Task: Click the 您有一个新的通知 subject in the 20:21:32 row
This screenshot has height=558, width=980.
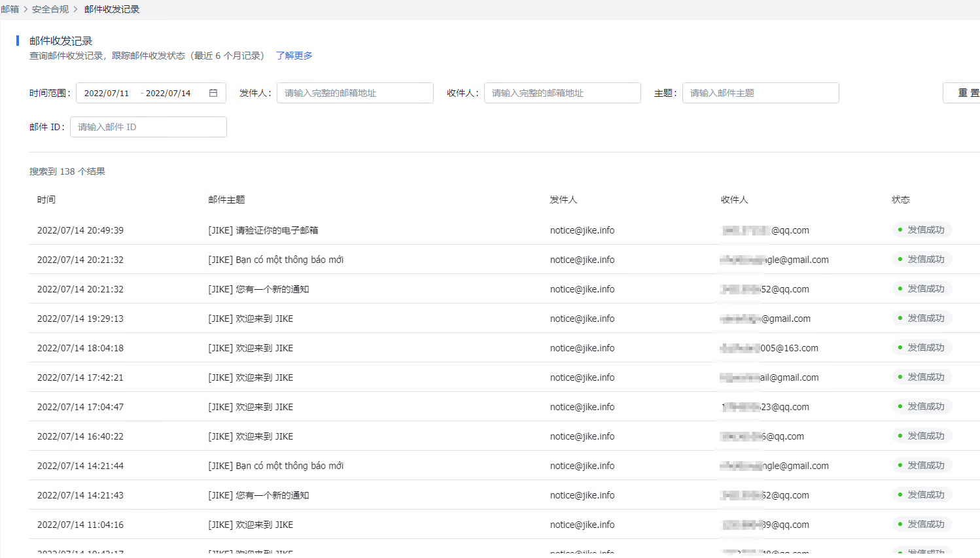Action: pos(258,289)
